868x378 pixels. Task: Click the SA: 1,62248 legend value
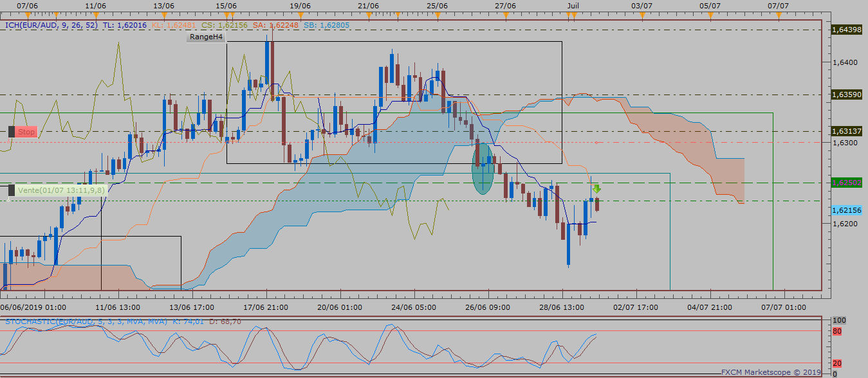(x=275, y=25)
